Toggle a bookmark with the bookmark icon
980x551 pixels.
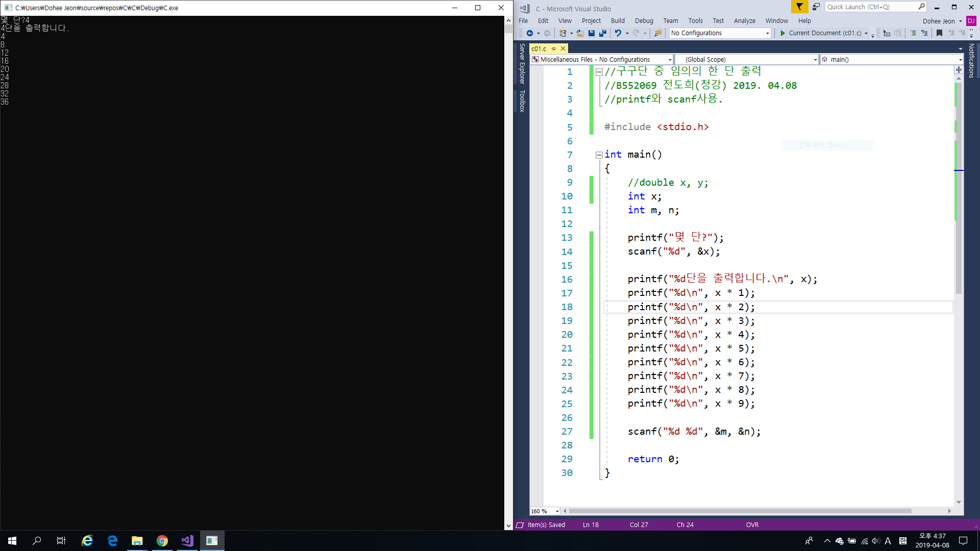(x=939, y=33)
